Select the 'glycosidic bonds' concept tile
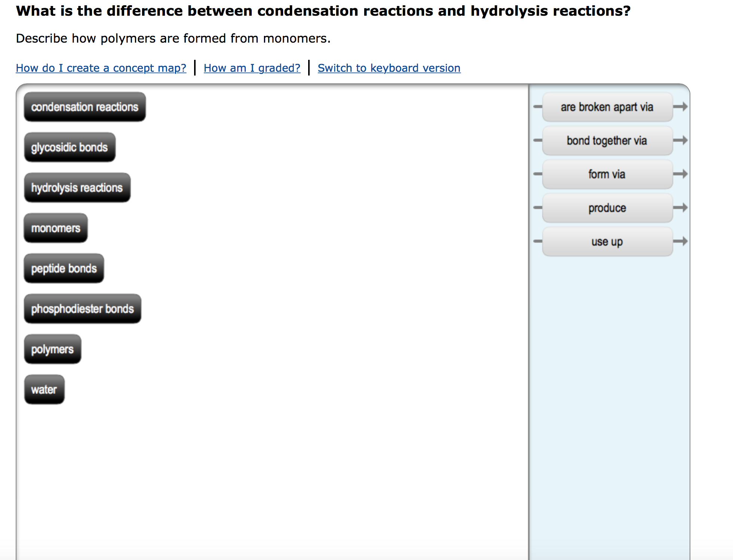This screenshot has width=733, height=560. coord(70,147)
